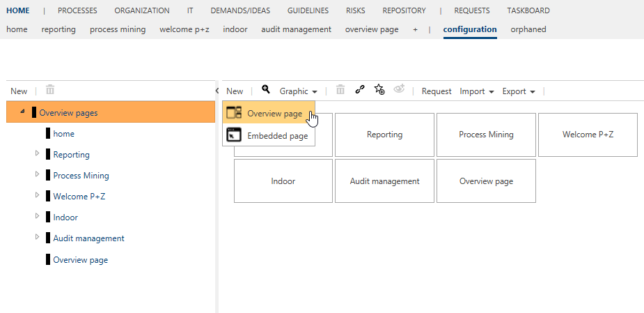
Task: Click the grayed eye watch icon
Action: coord(399,89)
